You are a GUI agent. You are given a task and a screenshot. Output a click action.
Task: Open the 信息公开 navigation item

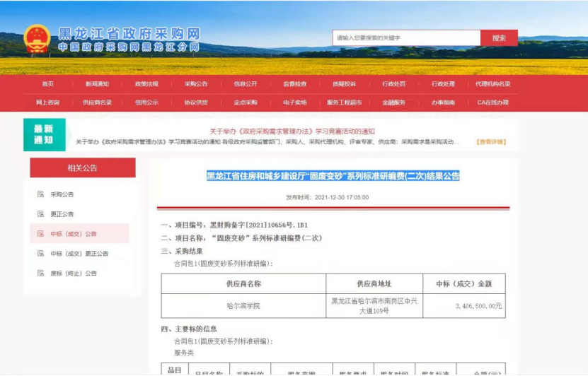246,84
